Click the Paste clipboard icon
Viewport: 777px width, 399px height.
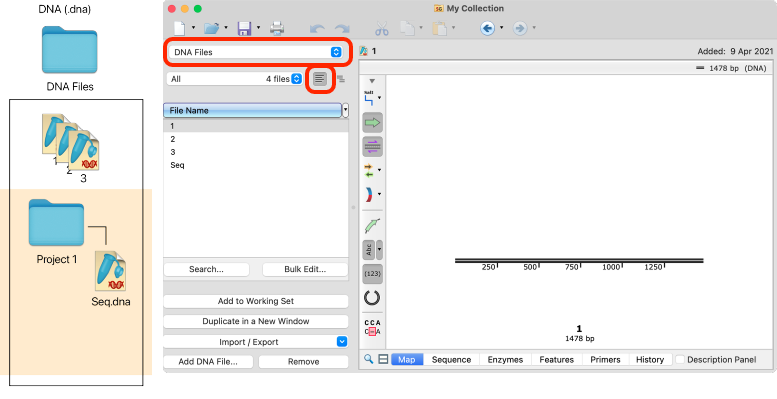pyautogui.click(x=439, y=28)
